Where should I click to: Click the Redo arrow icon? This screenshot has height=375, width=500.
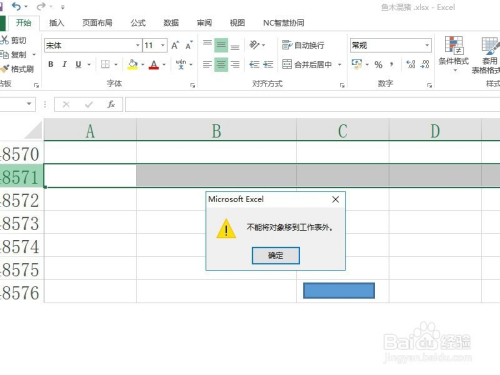click(x=41, y=6)
